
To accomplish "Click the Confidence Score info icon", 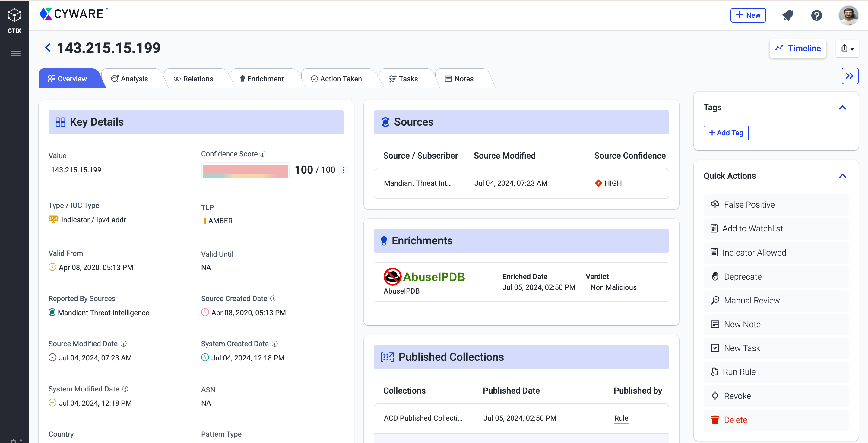I will click(263, 154).
